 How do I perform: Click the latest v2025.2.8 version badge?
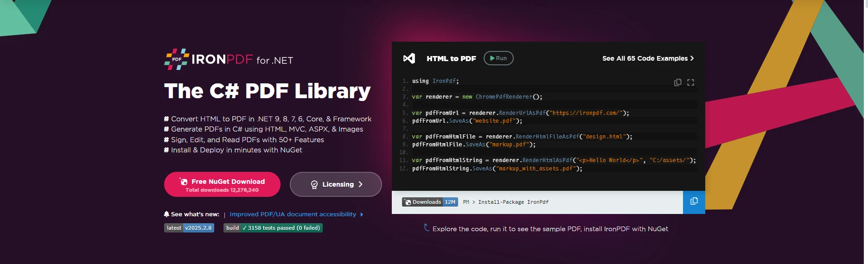coord(189,228)
